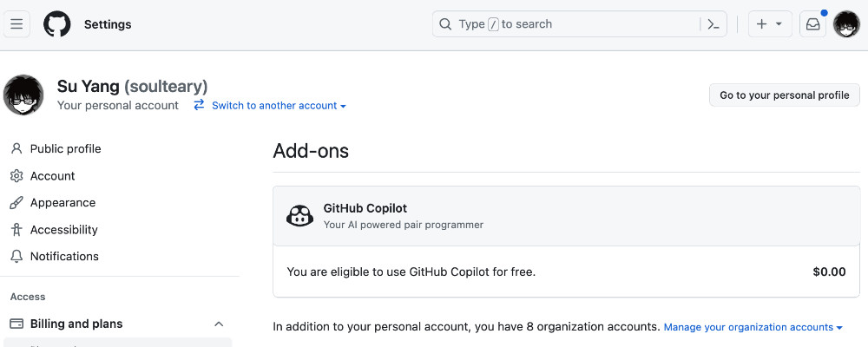Open the hamburger navigation menu
The width and height of the screenshot is (868, 347).
[x=16, y=24]
